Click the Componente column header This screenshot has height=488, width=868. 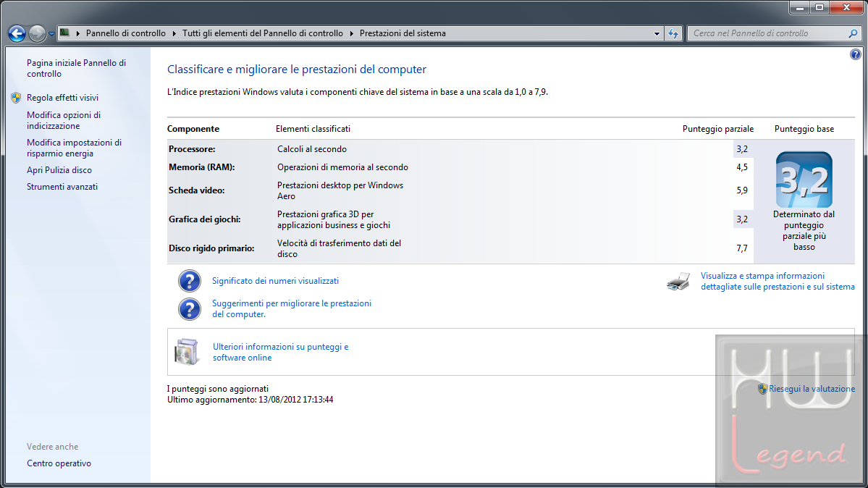tap(193, 128)
